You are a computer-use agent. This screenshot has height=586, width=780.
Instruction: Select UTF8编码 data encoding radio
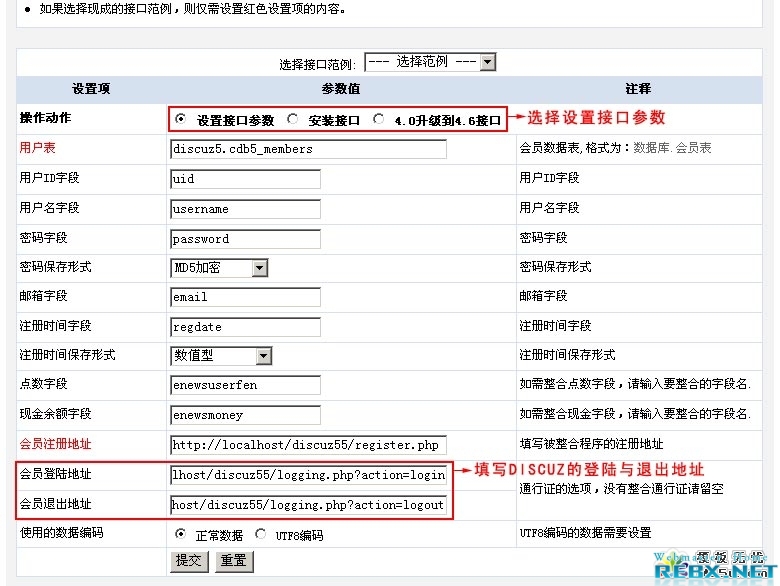click(x=261, y=534)
